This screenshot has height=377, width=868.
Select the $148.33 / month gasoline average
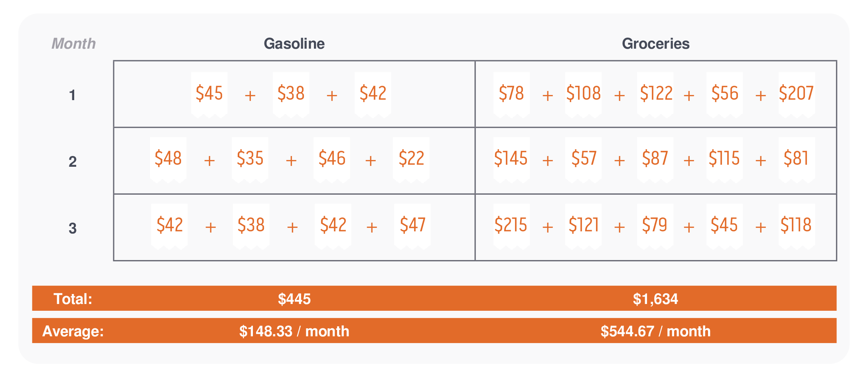[294, 331]
